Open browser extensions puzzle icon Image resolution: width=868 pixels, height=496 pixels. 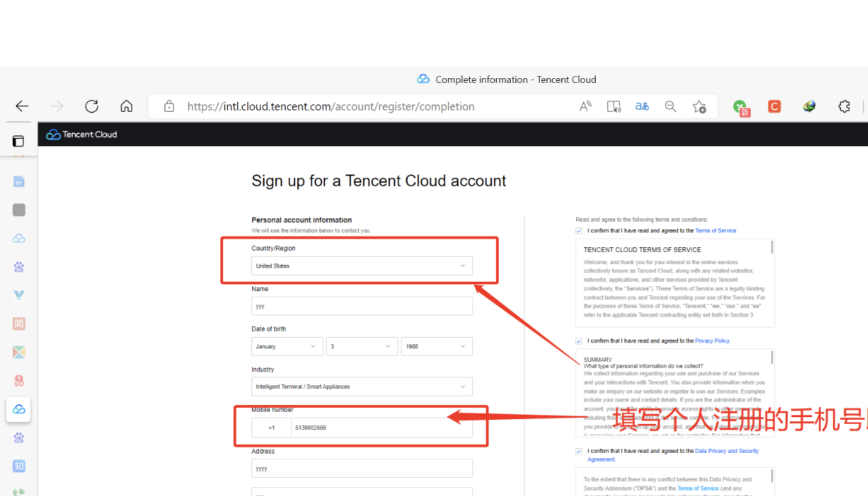point(844,106)
